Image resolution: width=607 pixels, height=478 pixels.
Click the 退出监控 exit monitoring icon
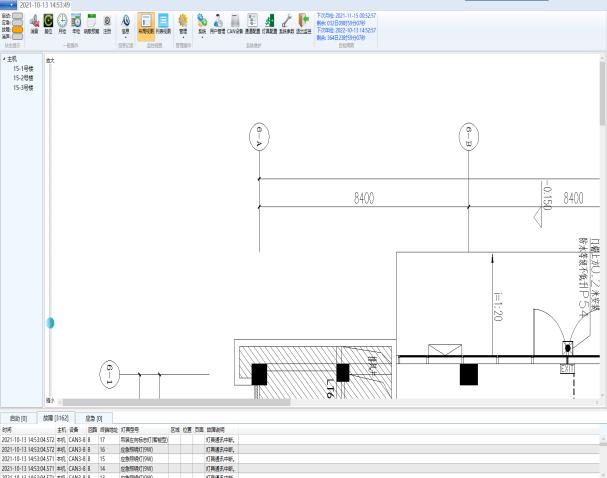304,22
